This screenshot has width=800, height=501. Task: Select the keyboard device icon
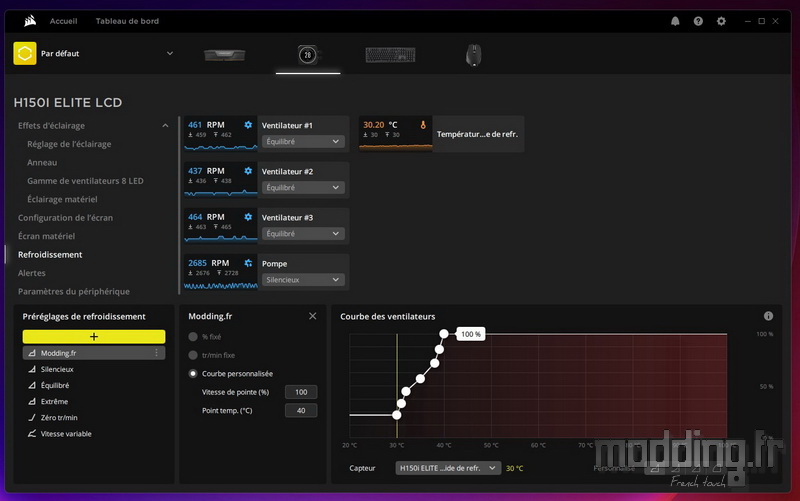click(x=390, y=55)
